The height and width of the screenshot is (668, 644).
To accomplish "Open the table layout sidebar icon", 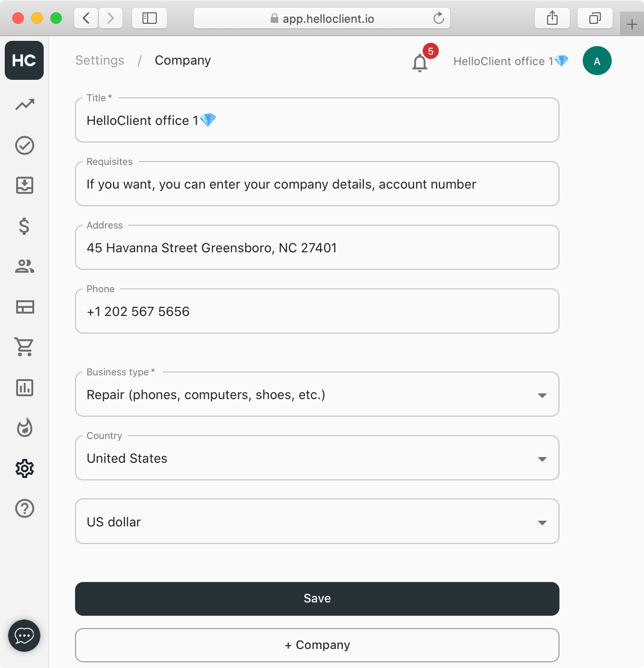I will pos(25,307).
